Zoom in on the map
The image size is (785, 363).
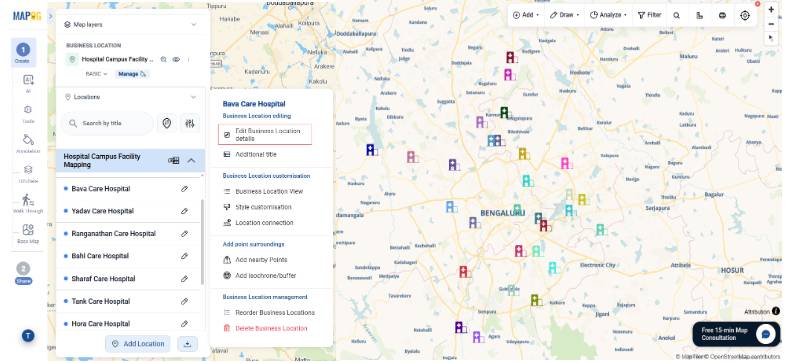771,10
